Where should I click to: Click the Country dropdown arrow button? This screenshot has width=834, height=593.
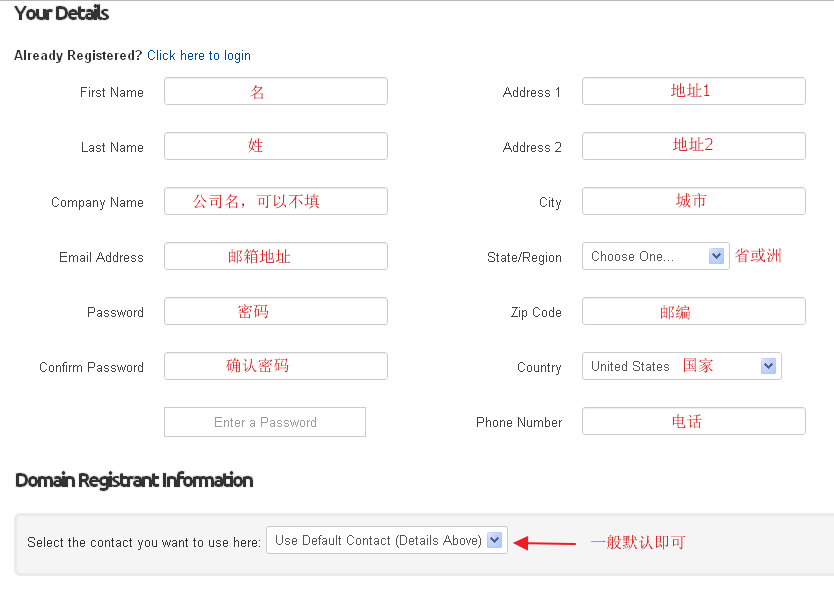pos(768,366)
